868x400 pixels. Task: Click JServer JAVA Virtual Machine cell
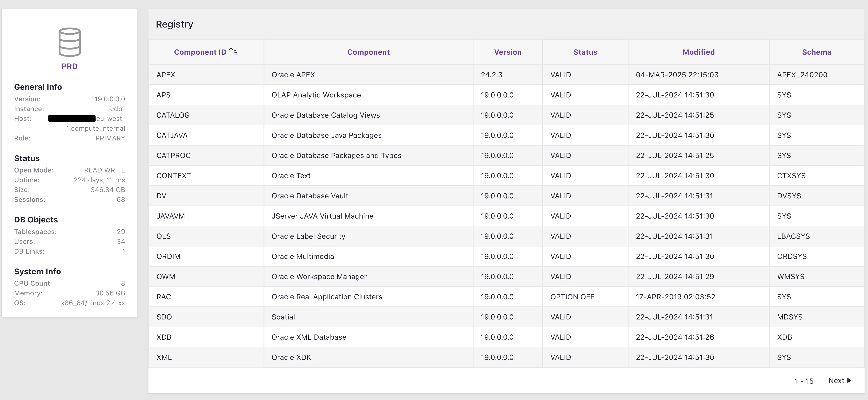(x=368, y=216)
